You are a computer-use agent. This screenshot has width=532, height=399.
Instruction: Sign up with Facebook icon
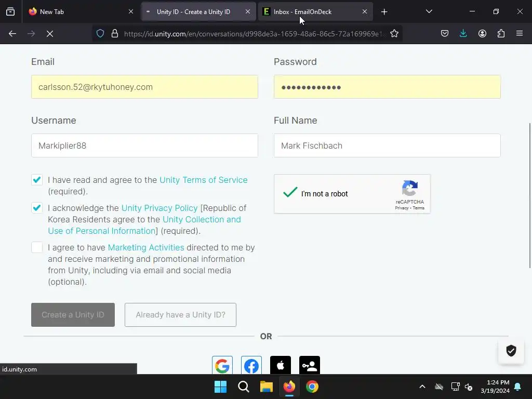tap(251, 365)
